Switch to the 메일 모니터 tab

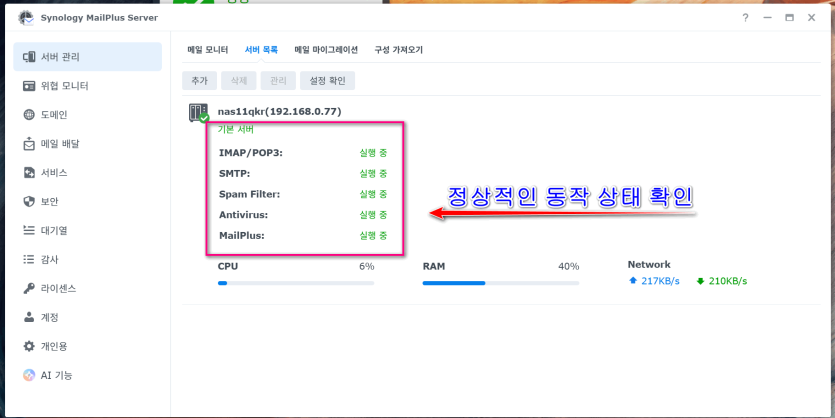click(x=208, y=50)
